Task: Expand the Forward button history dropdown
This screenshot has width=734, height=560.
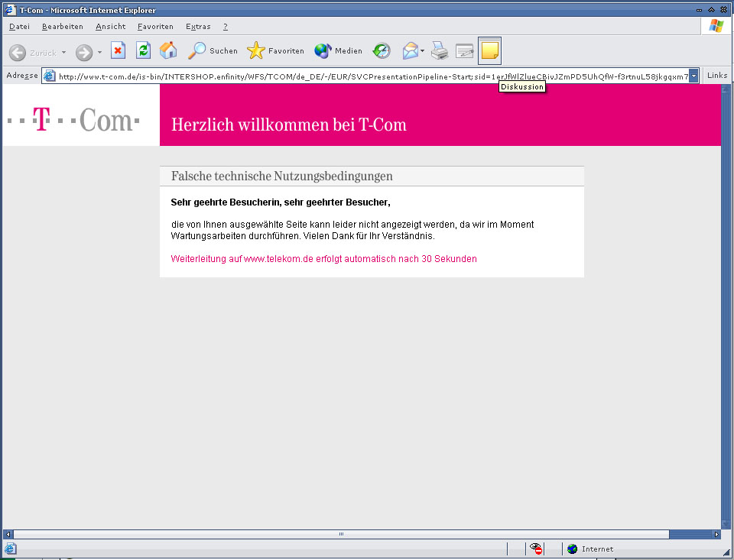Action: pos(99,52)
